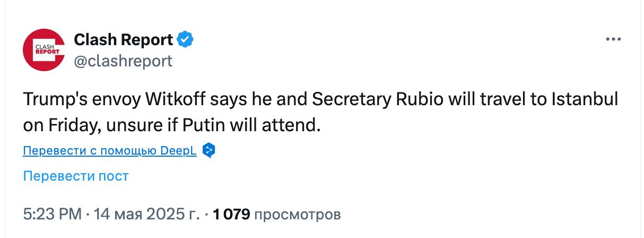The image size is (644, 238).
Task: Click the "просмотров" views label
Action: (298, 215)
